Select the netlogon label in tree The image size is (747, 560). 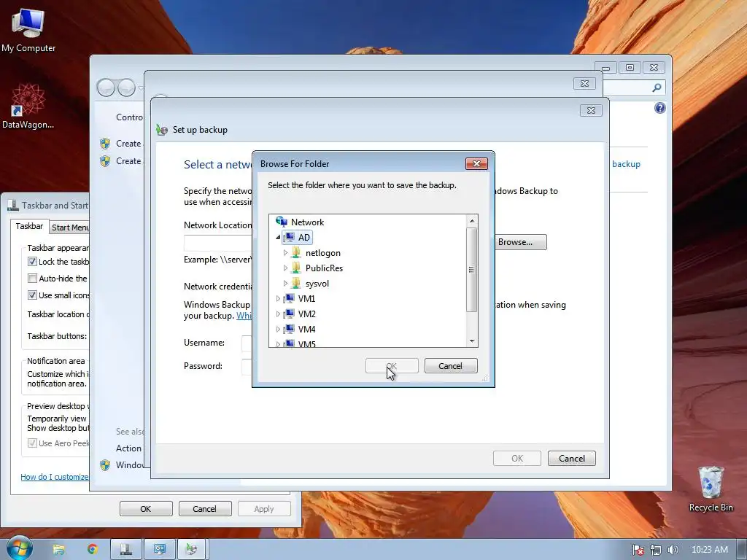click(x=323, y=253)
